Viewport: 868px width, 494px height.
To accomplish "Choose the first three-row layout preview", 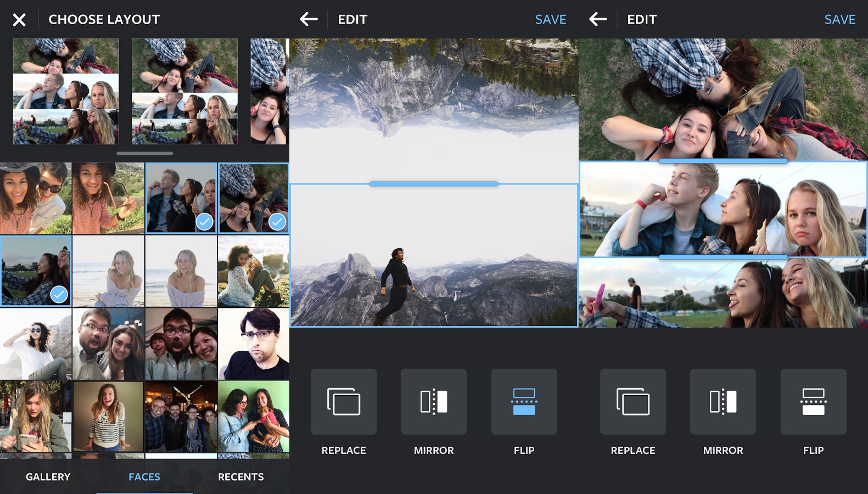I will 65,91.
